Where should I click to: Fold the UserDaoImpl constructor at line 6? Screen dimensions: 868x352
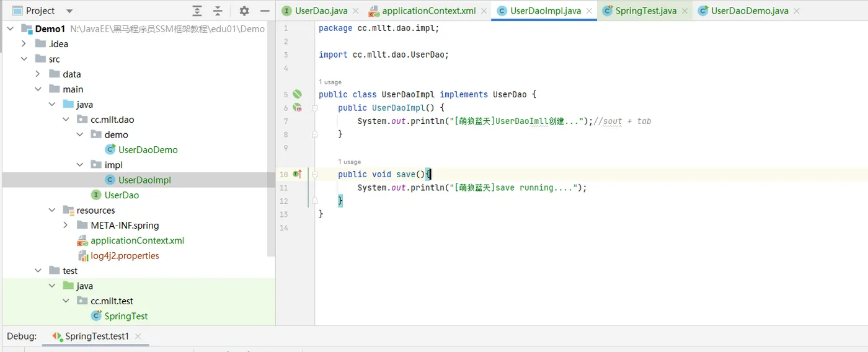pos(314,108)
